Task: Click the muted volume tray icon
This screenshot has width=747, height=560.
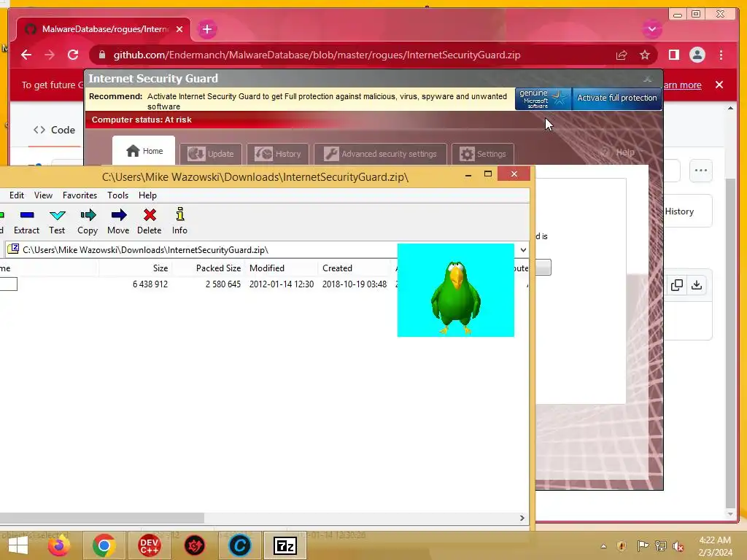Action: (678, 546)
